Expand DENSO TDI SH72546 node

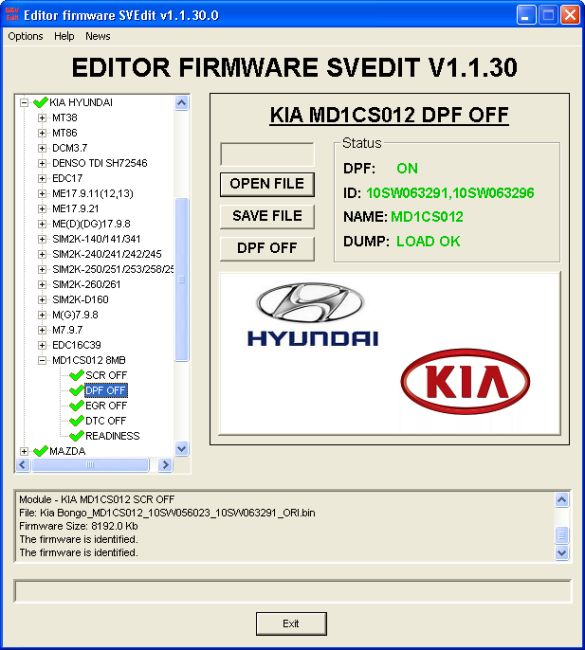[42, 163]
